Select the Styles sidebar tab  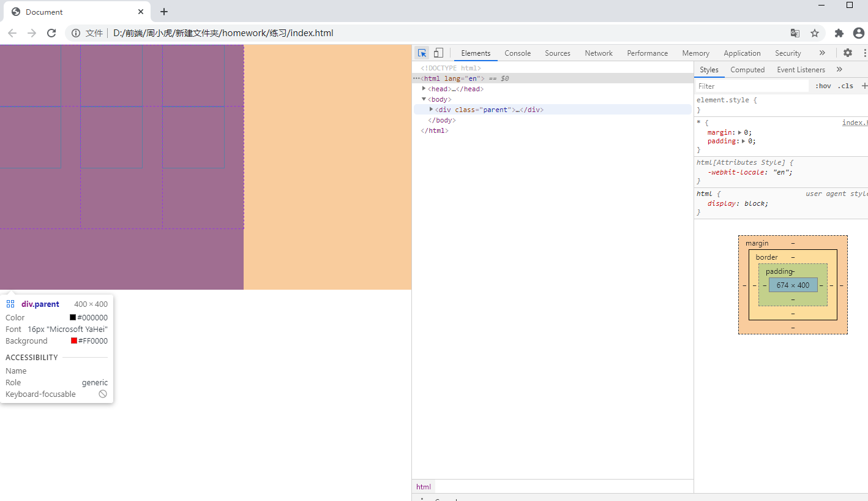coord(709,70)
